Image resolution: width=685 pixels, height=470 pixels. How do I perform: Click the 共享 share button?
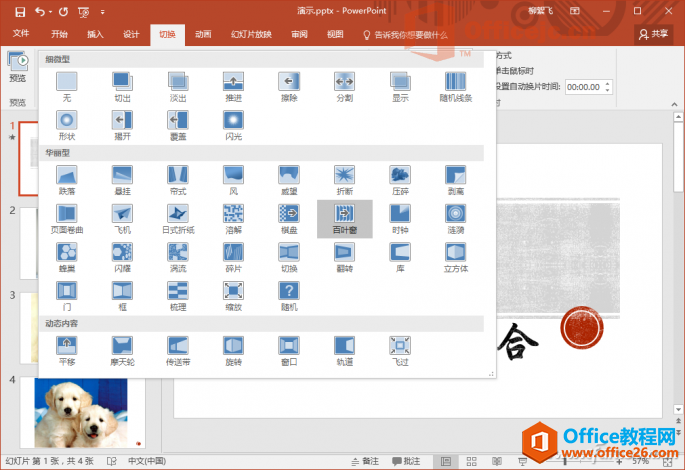coord(654,34)
